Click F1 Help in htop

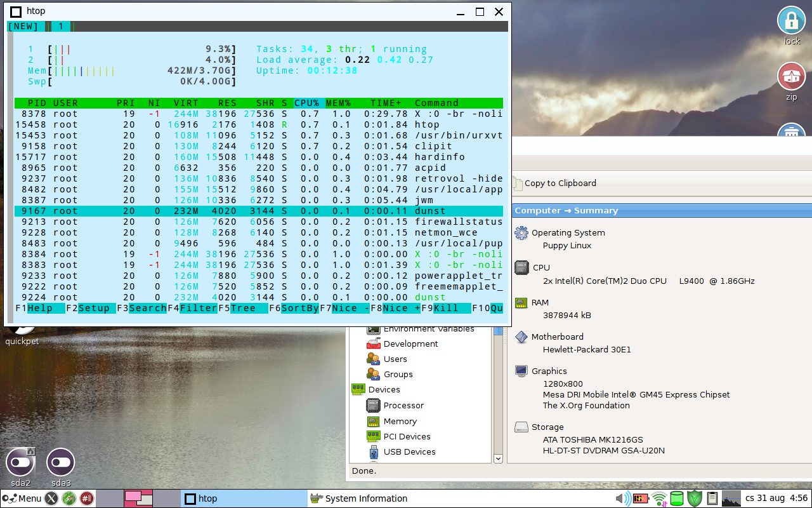40,308
